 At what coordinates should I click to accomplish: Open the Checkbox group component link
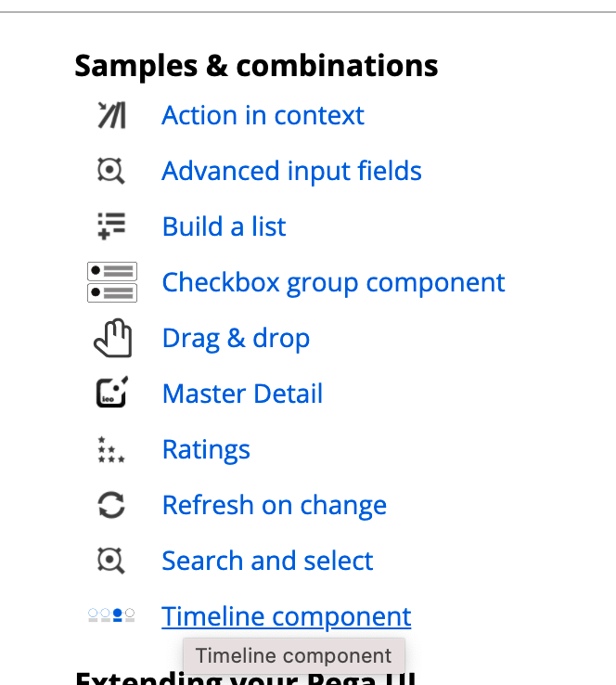[x=333, y=283]
